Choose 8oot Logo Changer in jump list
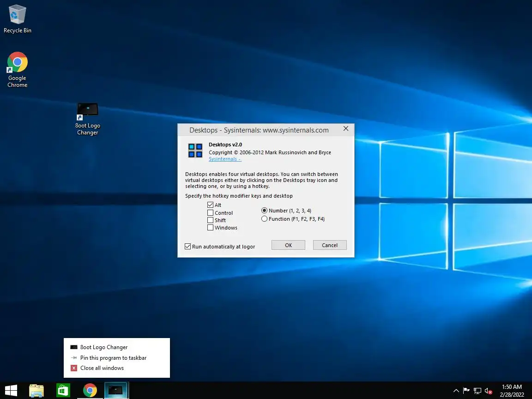532x399 pixels. (117, 347)
